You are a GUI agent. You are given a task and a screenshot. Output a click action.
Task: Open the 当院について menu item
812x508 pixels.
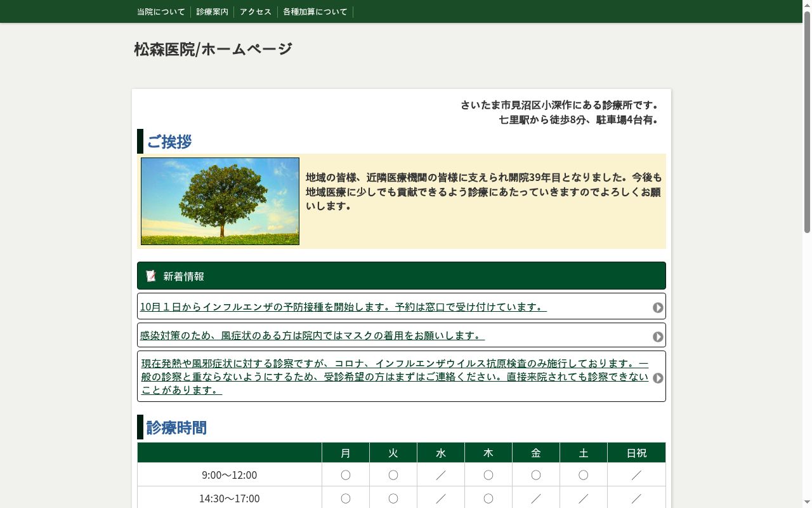(161, 11)
